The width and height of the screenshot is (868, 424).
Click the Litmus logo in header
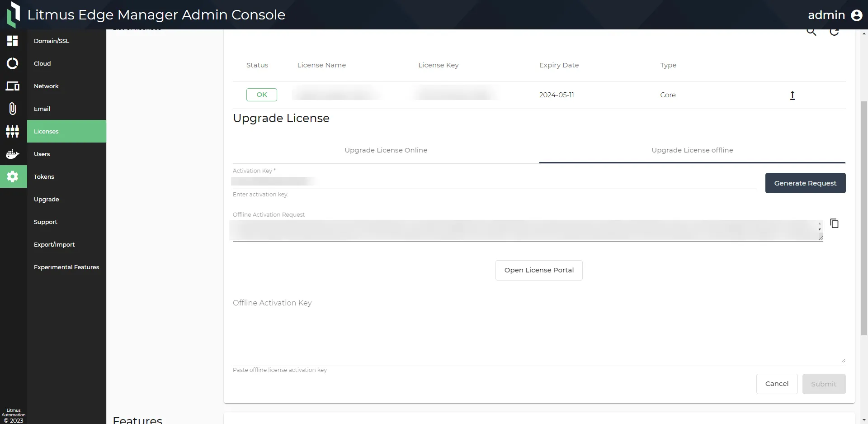14,14
